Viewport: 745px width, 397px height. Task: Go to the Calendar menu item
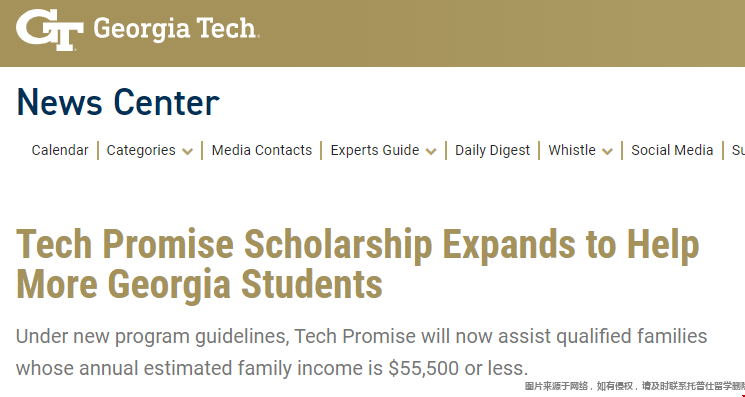click(60, 150)
